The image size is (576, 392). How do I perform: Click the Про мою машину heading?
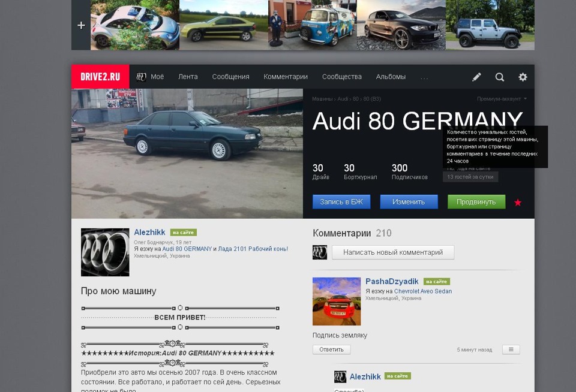(x=119, y=291)
